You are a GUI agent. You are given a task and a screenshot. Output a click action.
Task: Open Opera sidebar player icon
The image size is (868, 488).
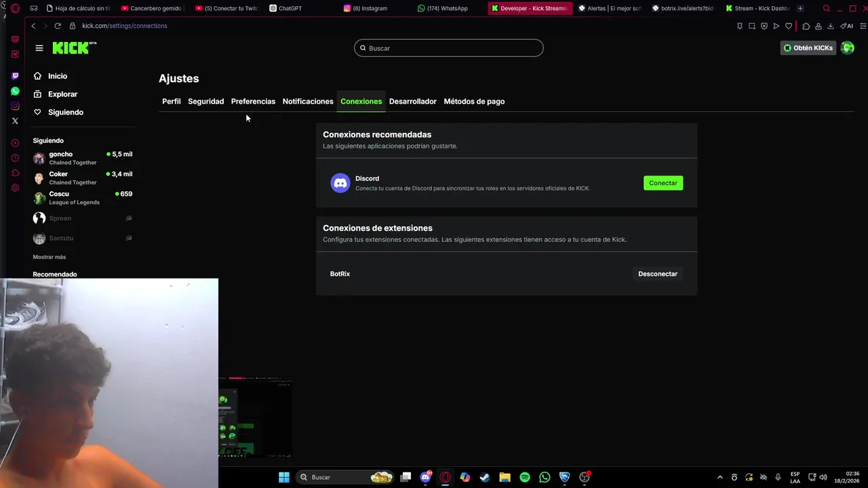[15, 143]
